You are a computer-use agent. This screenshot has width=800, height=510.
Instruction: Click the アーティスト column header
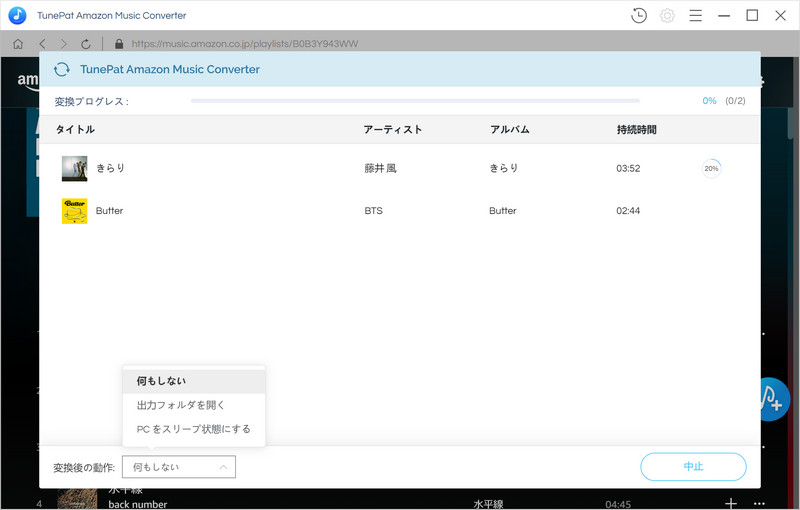[393, 130]
